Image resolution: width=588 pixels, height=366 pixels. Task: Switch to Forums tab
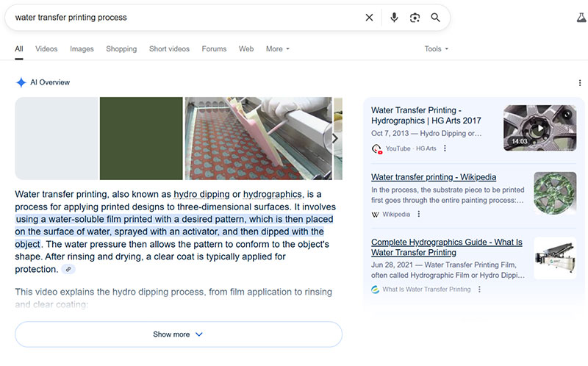point(214,49)
